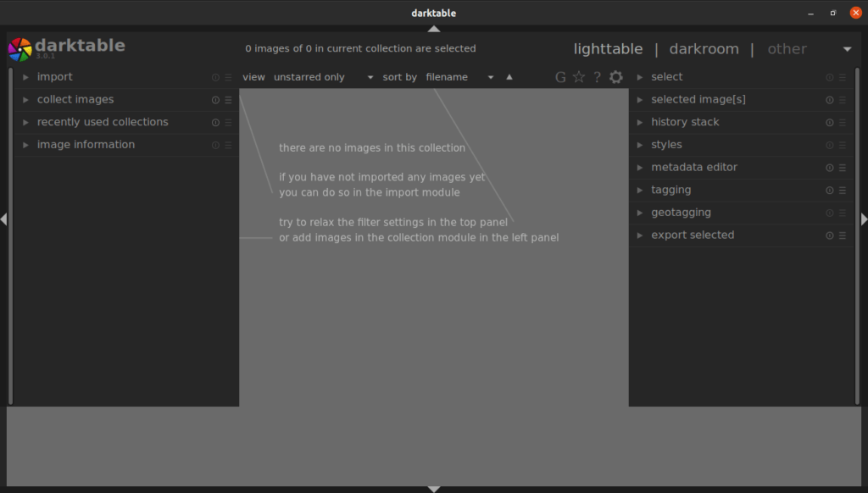Image resolution: width=868 pixels, height=493 pixels.
Task: Open the collect images presets menu
Action: click(228, 100)
